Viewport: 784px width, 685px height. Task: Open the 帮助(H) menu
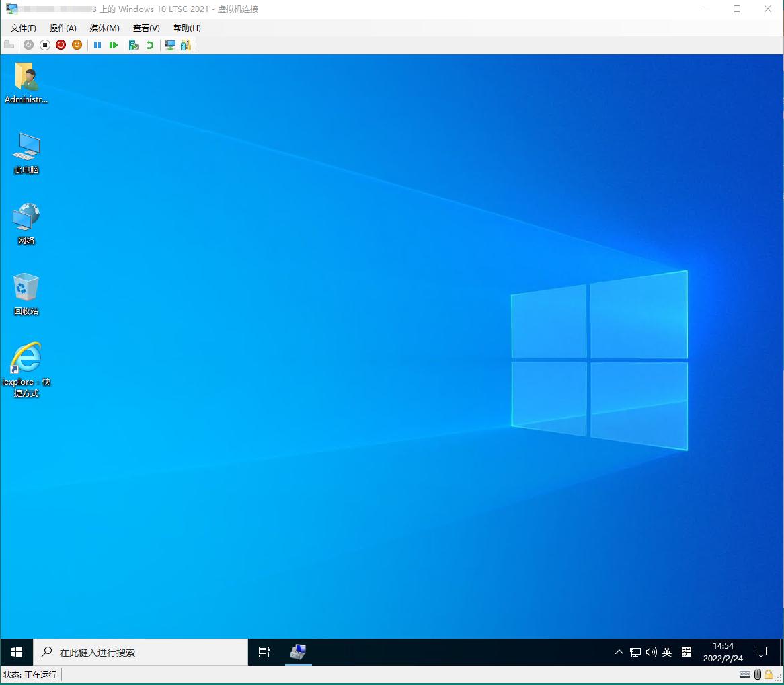[187, 28]
